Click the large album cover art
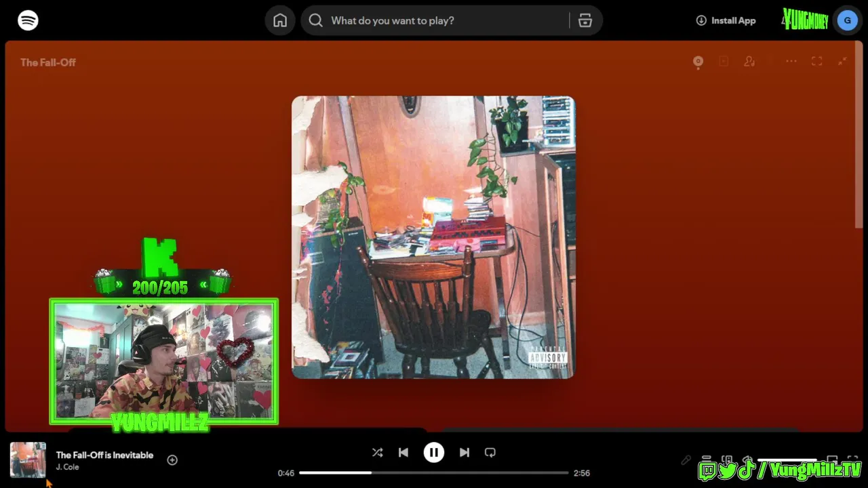Image resolution: width=868 pixels, height=488 pixels. [x=433, y=237]
